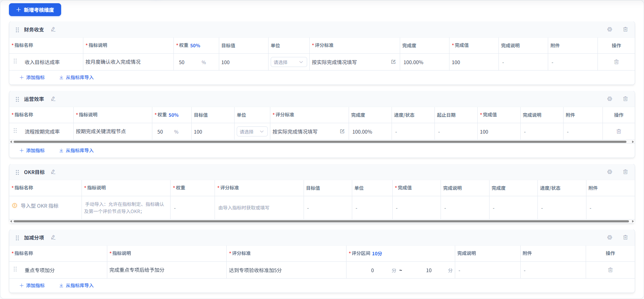Viewport: 644px width, 299px height.
Task: Grab drag handle of 重点专项加分 row
Action: coord(15,269)
